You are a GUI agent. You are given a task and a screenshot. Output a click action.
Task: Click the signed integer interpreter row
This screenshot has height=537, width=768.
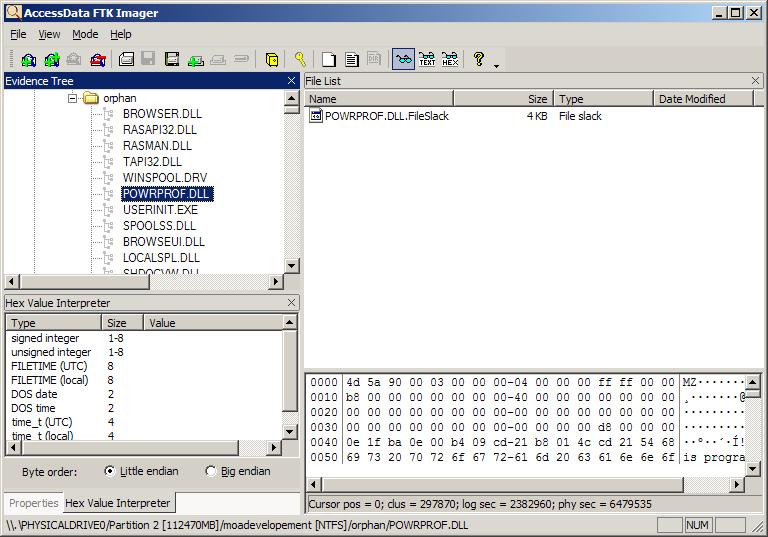tap(145, 338)
